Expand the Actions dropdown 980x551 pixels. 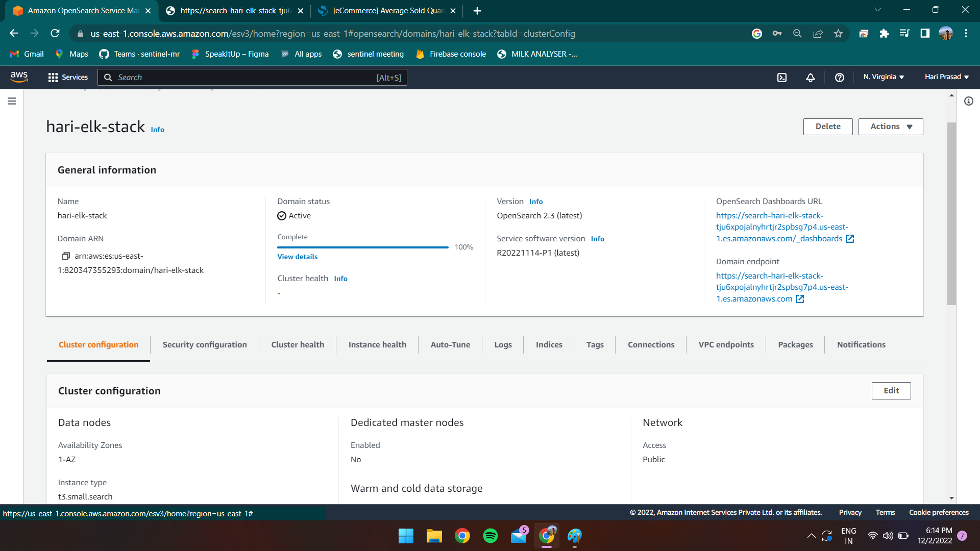(890, 127)
